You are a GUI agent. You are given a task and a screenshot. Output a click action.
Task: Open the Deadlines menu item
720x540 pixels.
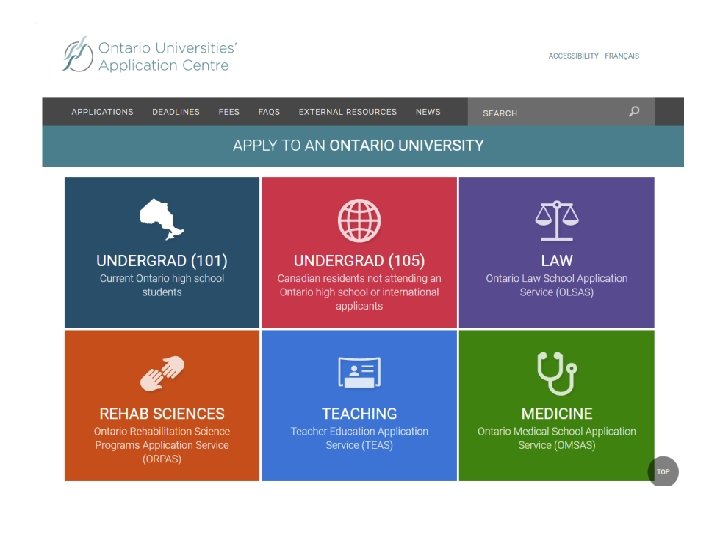tap(176, 112)
